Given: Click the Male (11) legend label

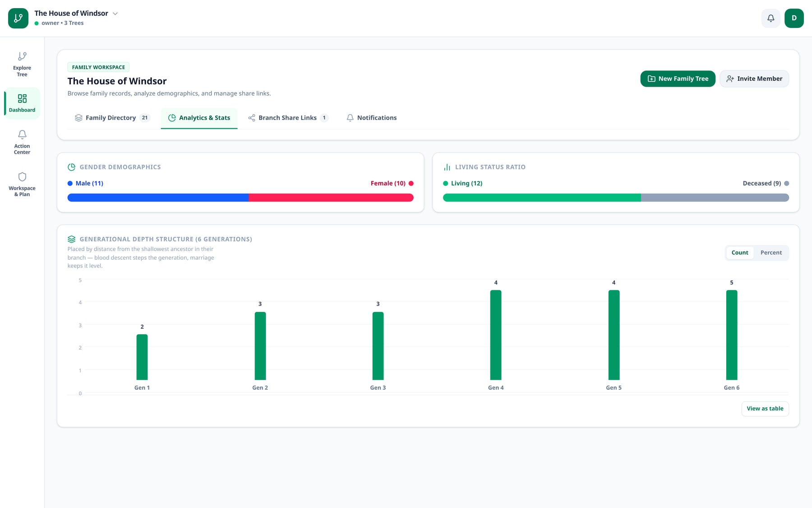Looking at the screenshot, I should tap(89, 183).
